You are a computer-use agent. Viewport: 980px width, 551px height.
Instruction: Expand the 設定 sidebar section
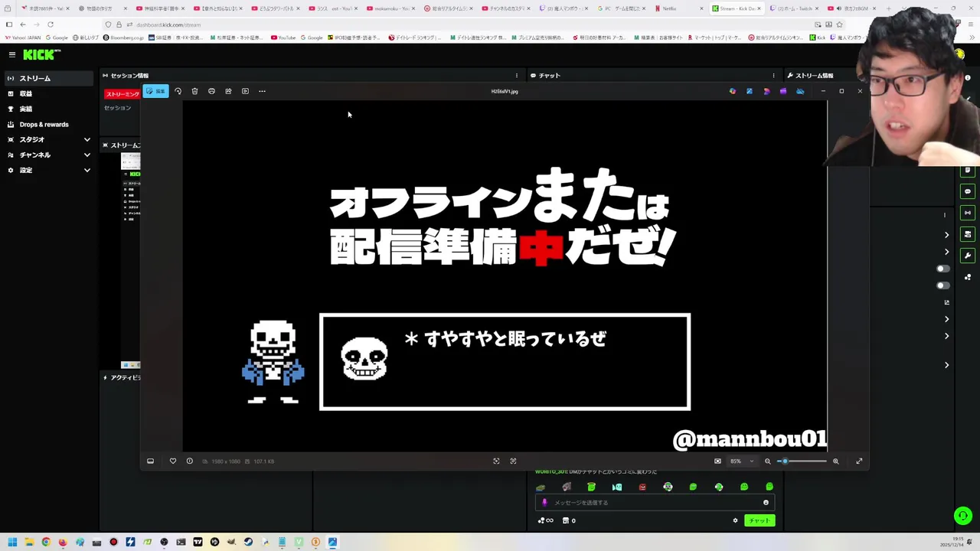(x=48, y=170)
